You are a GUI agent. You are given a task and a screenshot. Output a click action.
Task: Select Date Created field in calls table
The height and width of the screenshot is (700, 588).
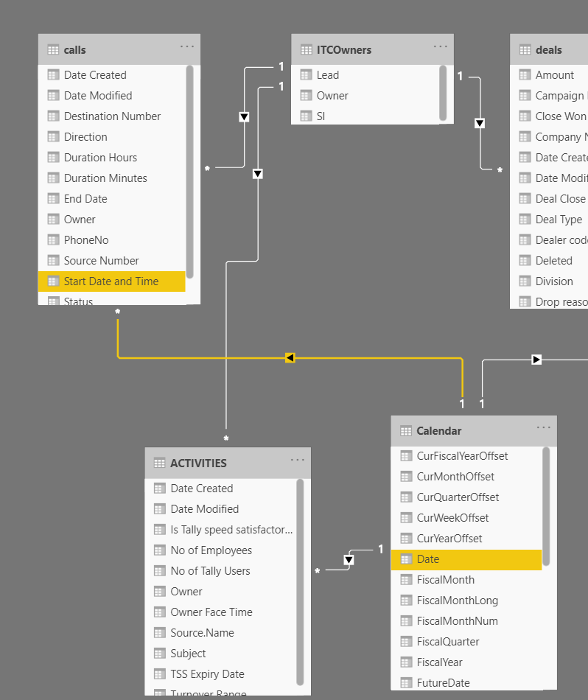tap(111, 75)
